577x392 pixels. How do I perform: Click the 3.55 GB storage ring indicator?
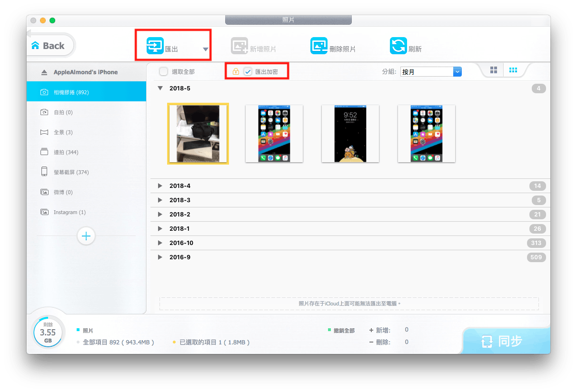pyautogui.click(x=47, y=333)
